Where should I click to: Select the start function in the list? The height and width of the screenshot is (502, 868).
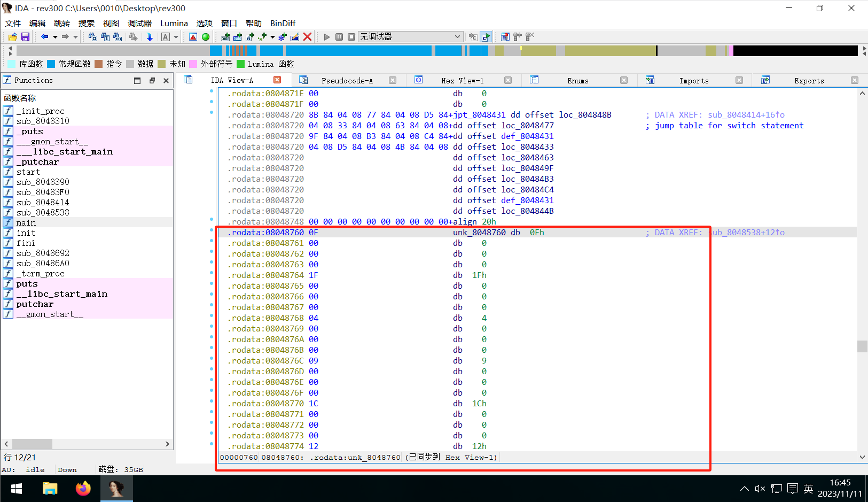click(88, 172)
